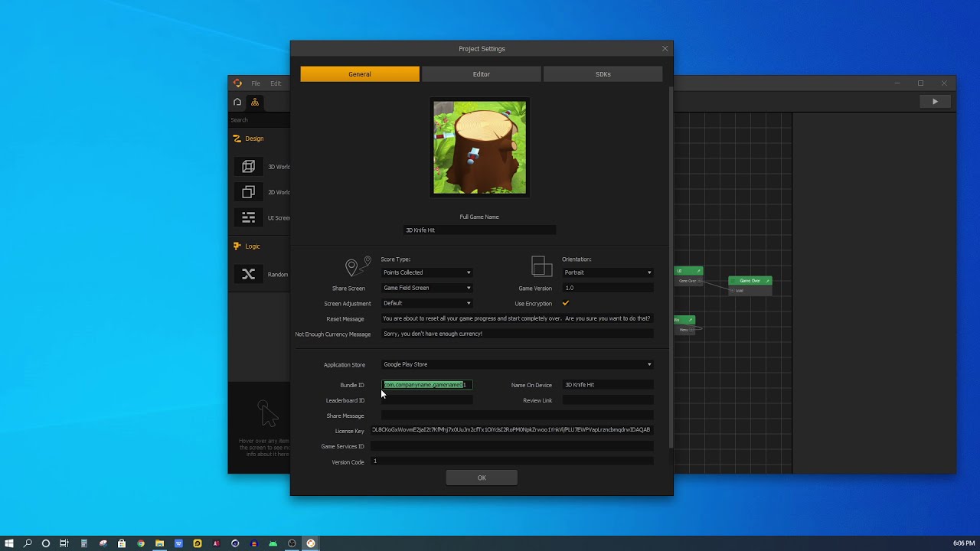Select the 2D World icon in the Design list

coord(248,192)
